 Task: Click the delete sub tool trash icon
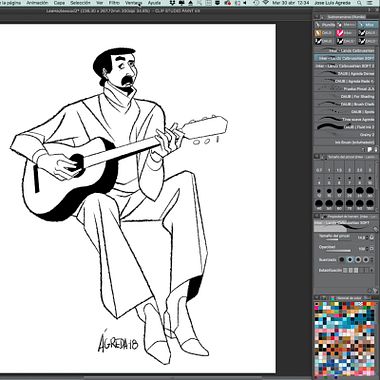tap(376, 150)
